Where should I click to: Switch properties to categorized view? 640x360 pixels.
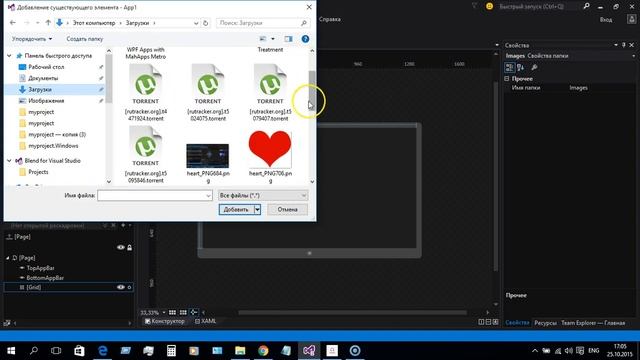(509, 67)
